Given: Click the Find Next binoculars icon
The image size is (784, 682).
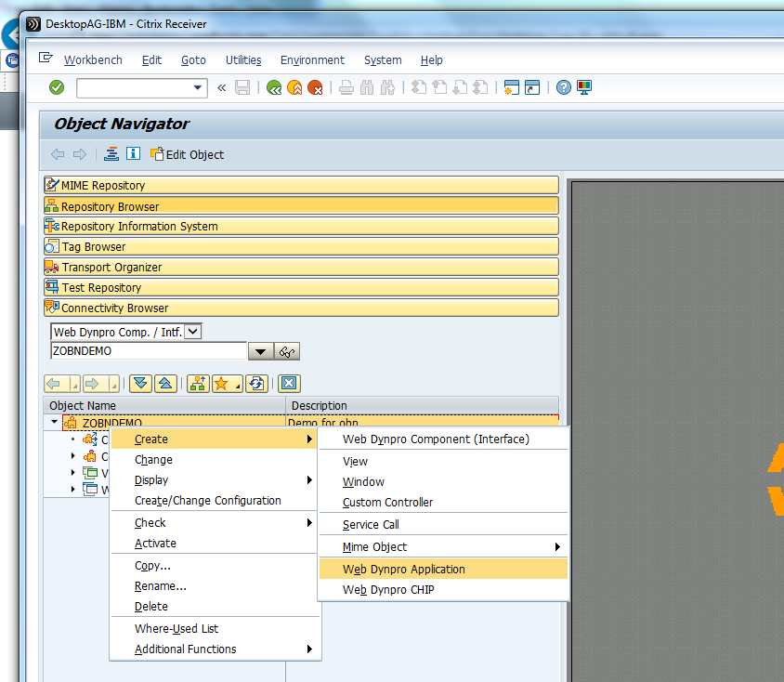Looking at the screenshot, I should pos(387,88).
